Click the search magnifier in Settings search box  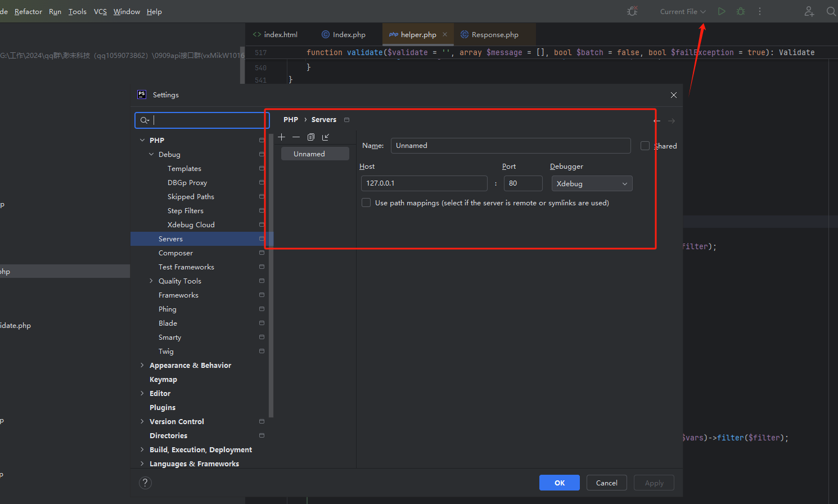[x=145, y=120]
